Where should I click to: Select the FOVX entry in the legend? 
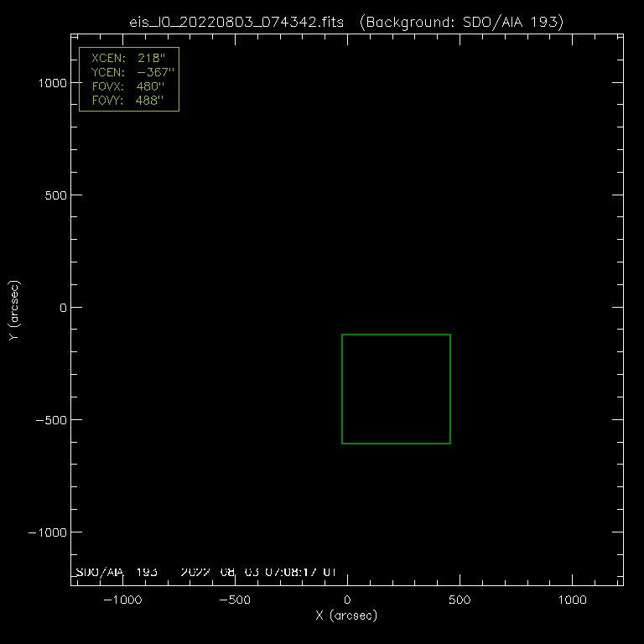(x=128, y=86)
